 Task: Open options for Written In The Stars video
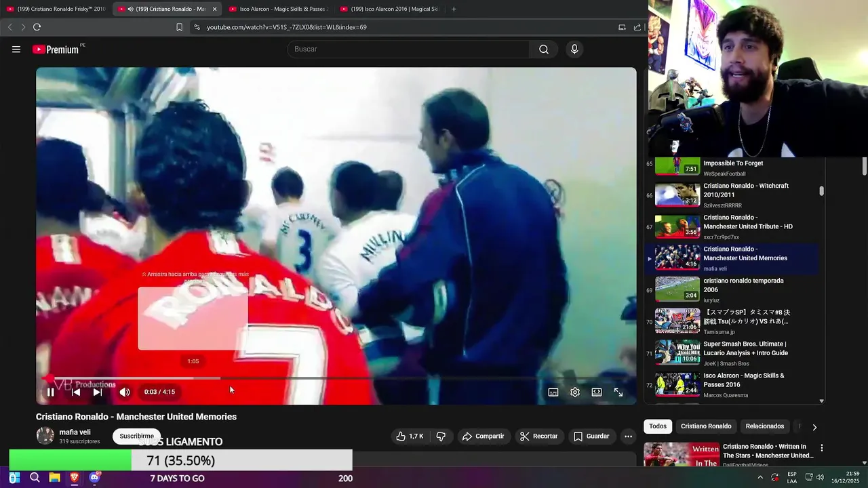pyautogui.click(x=822, y=448)
